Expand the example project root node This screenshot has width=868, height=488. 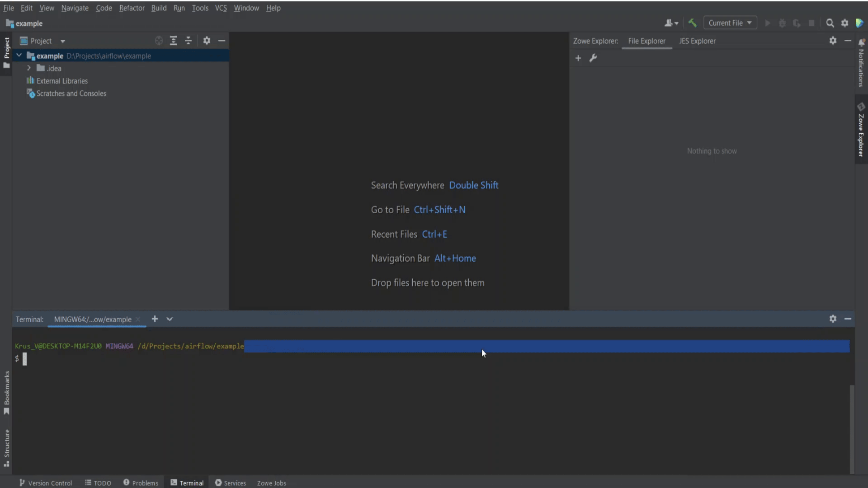19,56
